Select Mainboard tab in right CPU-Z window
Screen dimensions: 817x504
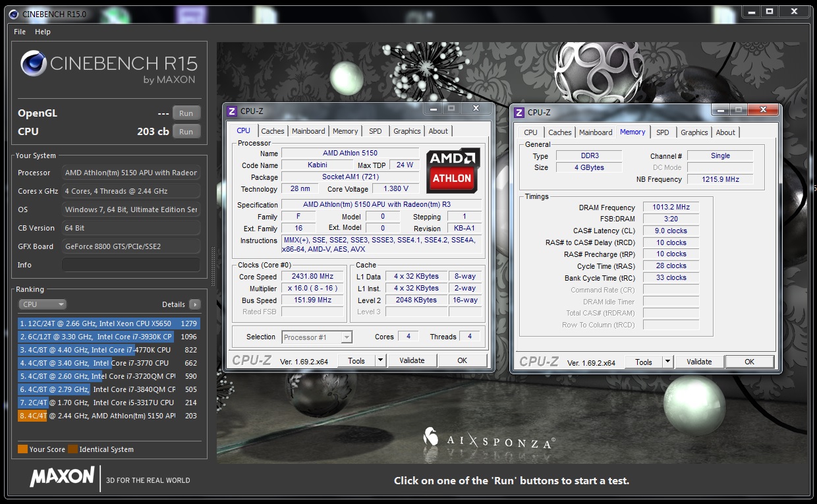(596, 132)
